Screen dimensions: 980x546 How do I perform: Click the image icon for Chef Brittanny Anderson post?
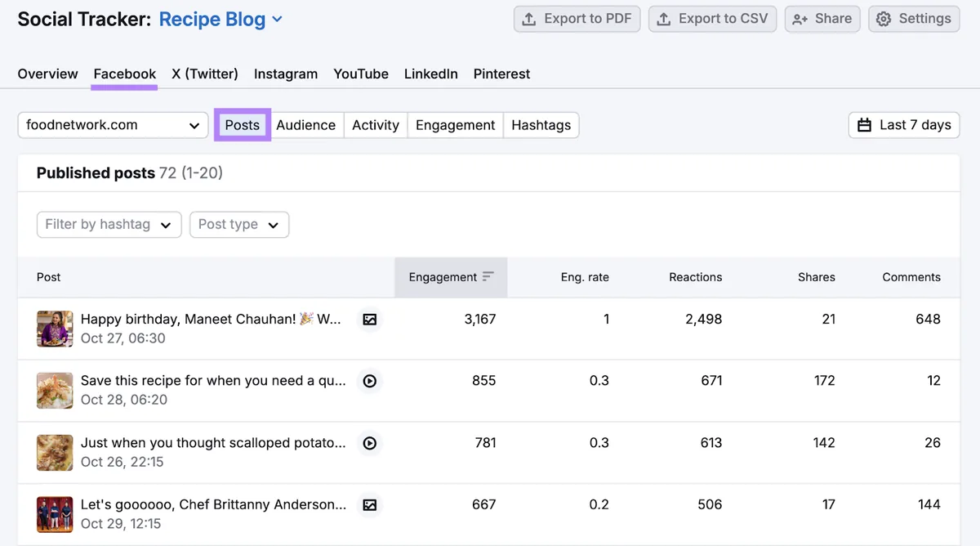(370, 505)
